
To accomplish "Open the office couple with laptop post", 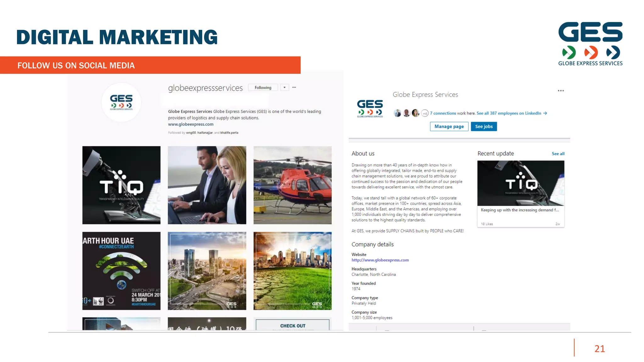I will 207,185.
